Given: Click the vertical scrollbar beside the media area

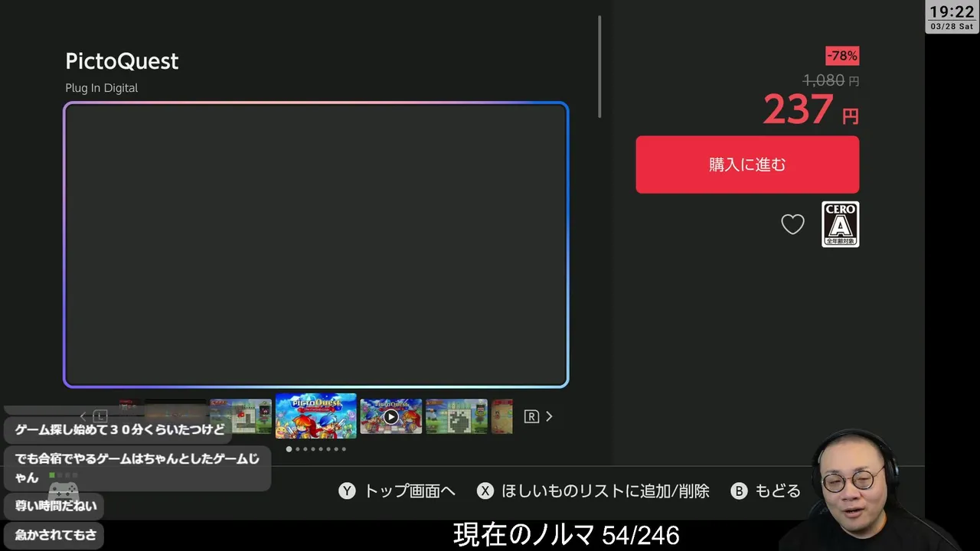Looking at the screenshot, I should point(599,67).
